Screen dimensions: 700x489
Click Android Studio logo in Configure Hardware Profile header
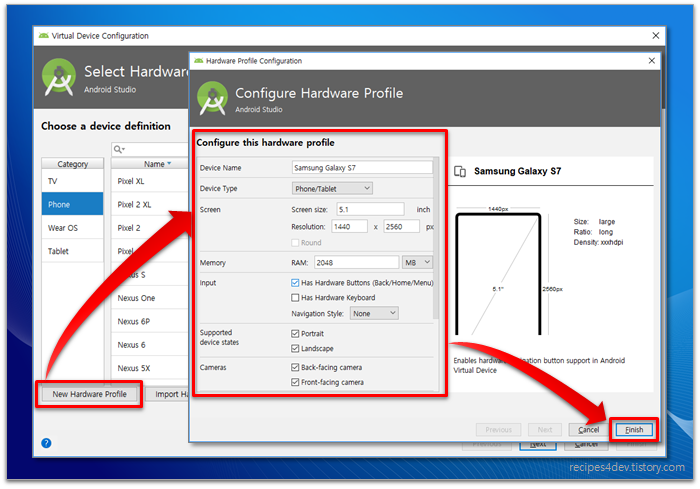pyautogui.click(x=212, y=98)
